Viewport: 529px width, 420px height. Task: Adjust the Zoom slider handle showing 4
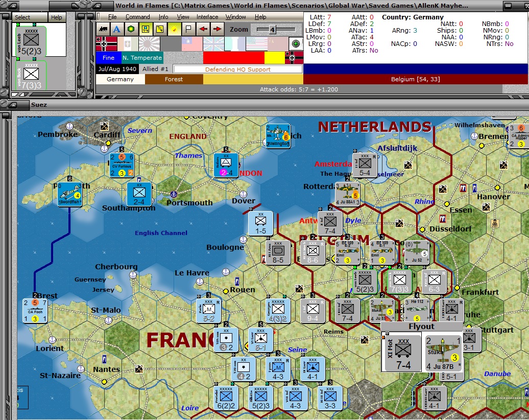(272, 30)
